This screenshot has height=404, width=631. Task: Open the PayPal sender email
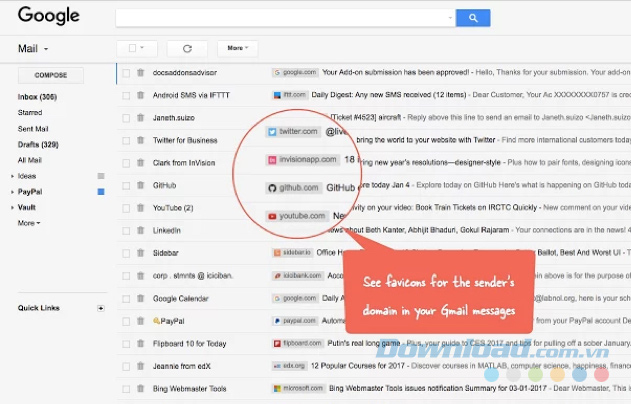(374, 321)
